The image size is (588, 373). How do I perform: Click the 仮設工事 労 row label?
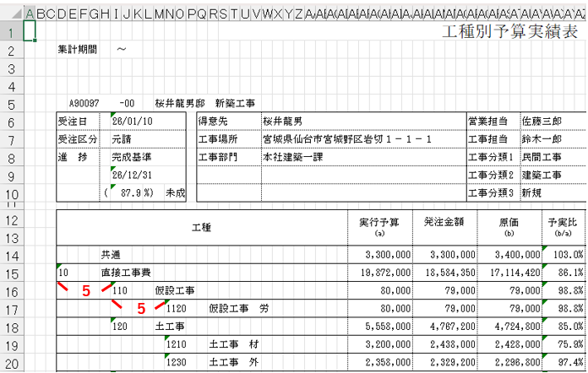[x=239, y=309]
